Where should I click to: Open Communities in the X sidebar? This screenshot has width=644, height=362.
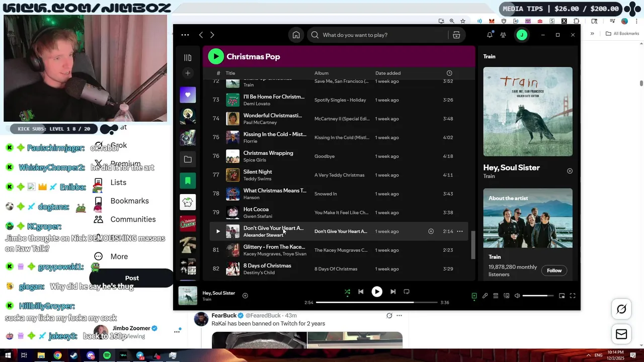[125, 219]
